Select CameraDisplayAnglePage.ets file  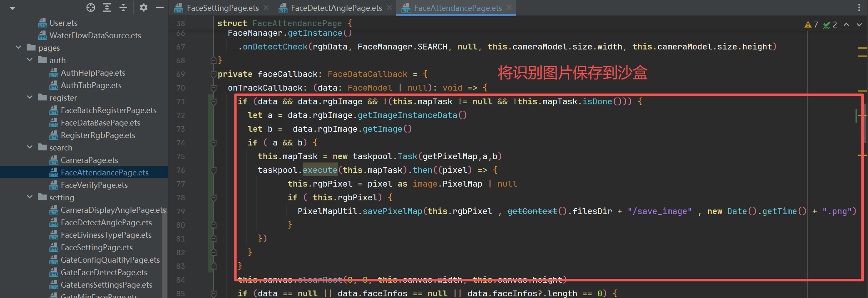pyautogui.click(x=113, y=210)
